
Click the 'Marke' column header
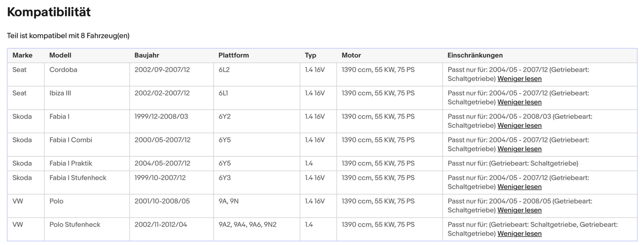(22, 55)
